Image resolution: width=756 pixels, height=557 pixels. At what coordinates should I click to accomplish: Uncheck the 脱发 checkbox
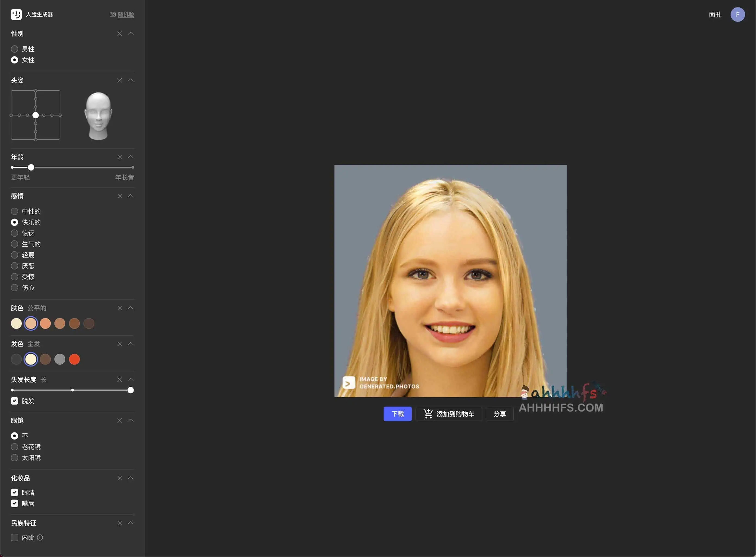[14, 401]
